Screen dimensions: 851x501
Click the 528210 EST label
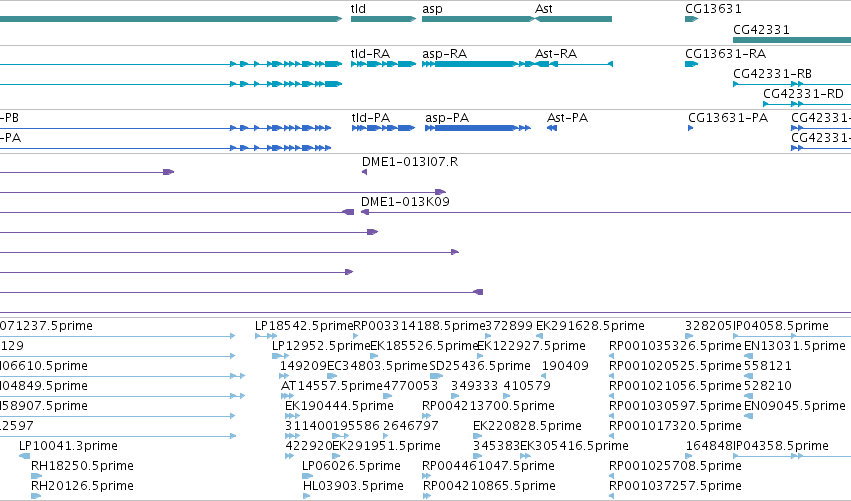tap(767, 386)
